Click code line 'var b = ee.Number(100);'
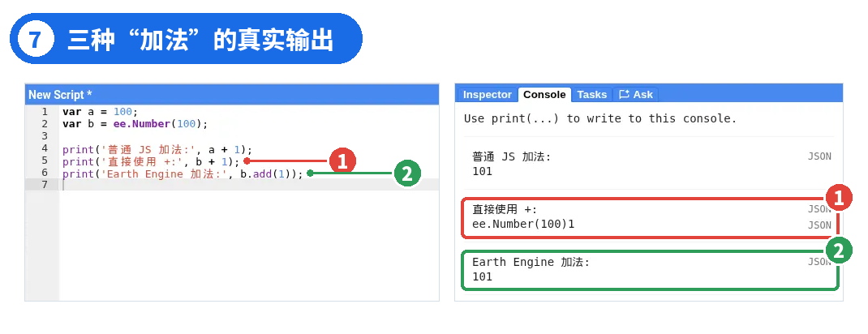The image size is (868, 334). tap(135, 124)
